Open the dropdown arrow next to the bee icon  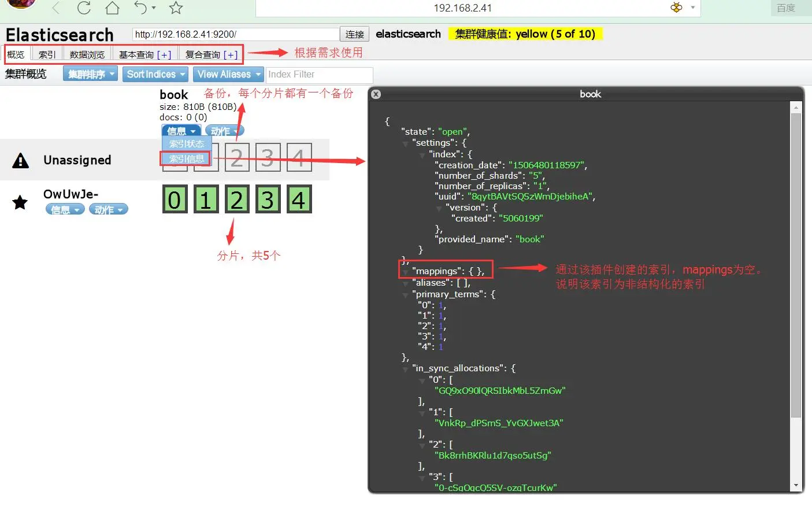[692, 8]
